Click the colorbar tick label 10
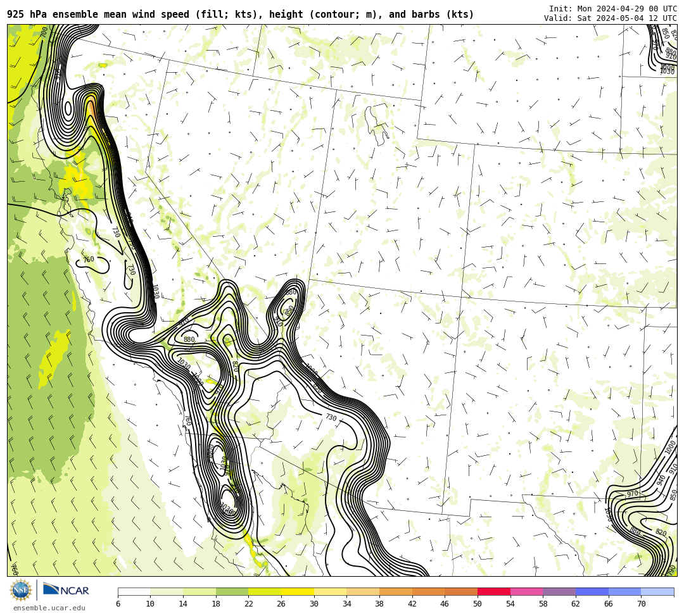684x616 pixels. (151, 604)
